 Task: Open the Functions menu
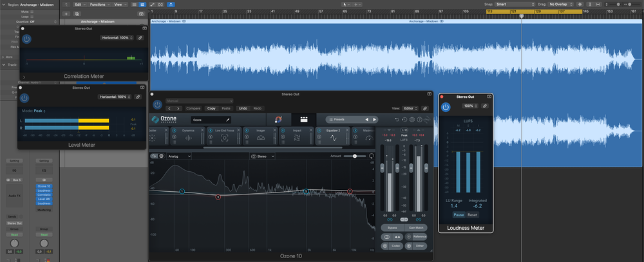(x=99, y=5)
